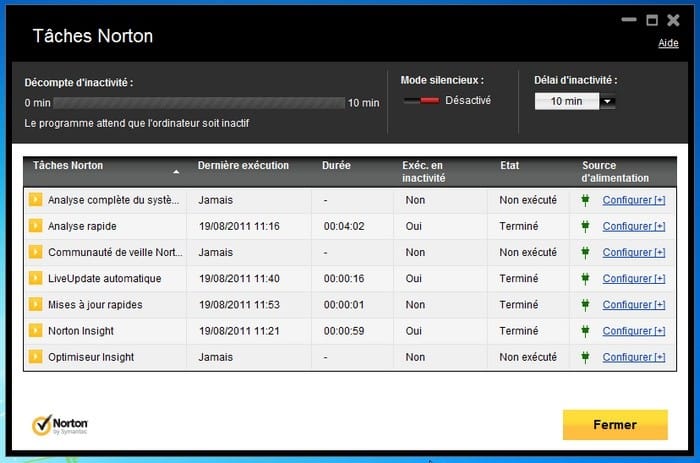Click the duration 00:04:02
Screen dimensions: 700x463
click(344, 226)
